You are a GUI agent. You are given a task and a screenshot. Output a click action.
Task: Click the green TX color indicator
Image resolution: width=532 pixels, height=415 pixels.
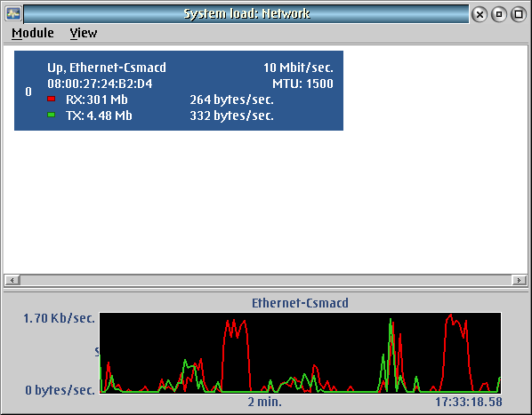(52, 115)
